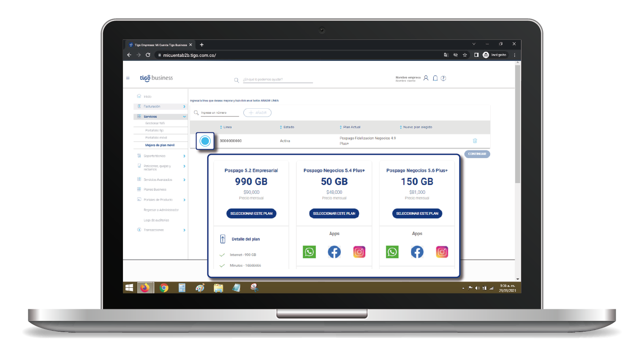Select the radio button for line 3000000000
Screen dimensions: 644x363
coord(205,141)
